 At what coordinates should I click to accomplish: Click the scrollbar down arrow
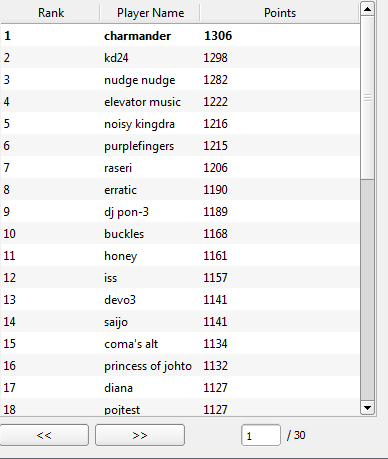coord(367,407)
